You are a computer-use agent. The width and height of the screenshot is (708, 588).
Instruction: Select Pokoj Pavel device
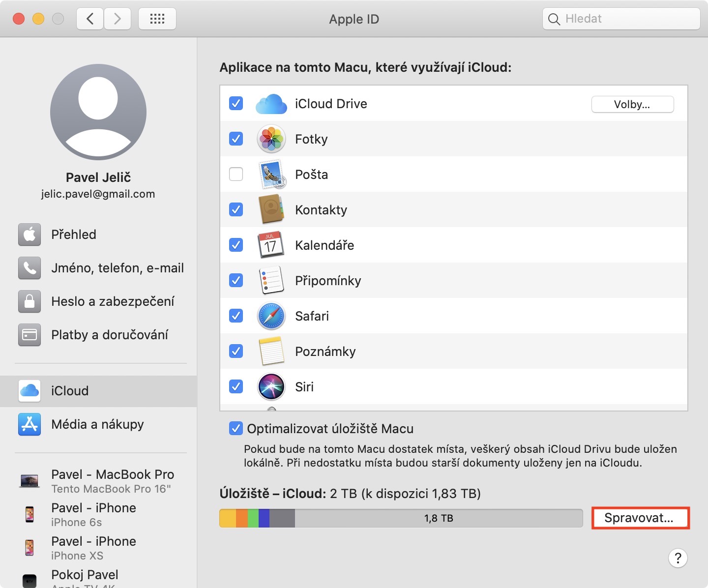click(x=98, y=577)
